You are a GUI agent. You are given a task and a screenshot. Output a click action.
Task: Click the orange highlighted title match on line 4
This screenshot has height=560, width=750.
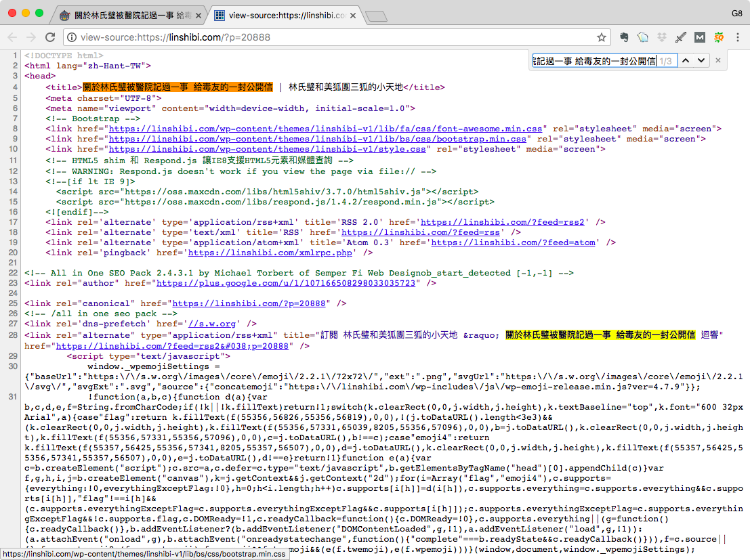click(178, 87)
